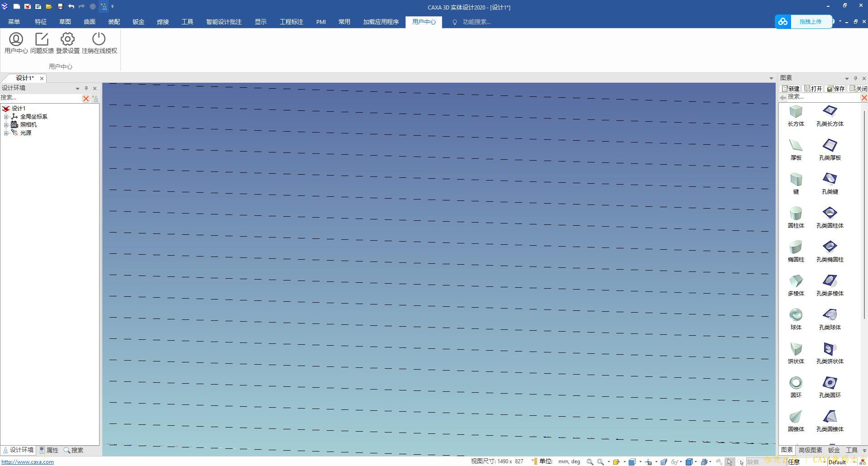This screenshot has width=868, height=466.
Task: Pick the 孔类圆柱体 hole cylinder shape
Action: click(x=830, y=213)
